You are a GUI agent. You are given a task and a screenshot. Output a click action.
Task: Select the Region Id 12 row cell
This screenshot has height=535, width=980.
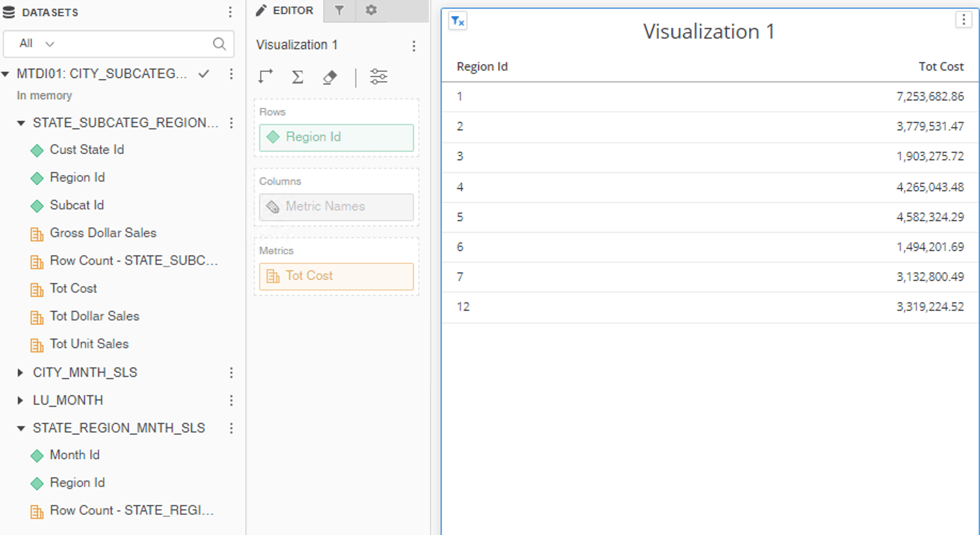tap(463, 307)
